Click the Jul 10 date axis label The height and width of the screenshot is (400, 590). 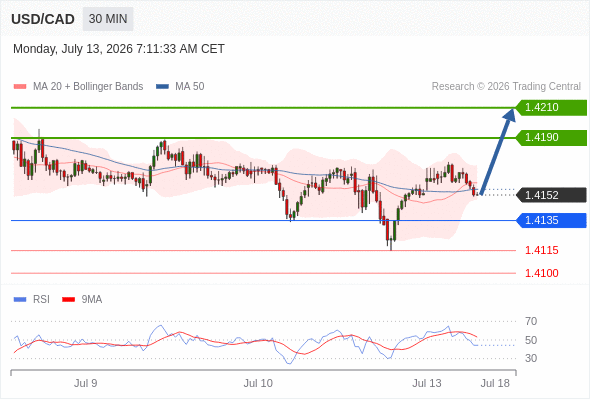click(258, 383)
